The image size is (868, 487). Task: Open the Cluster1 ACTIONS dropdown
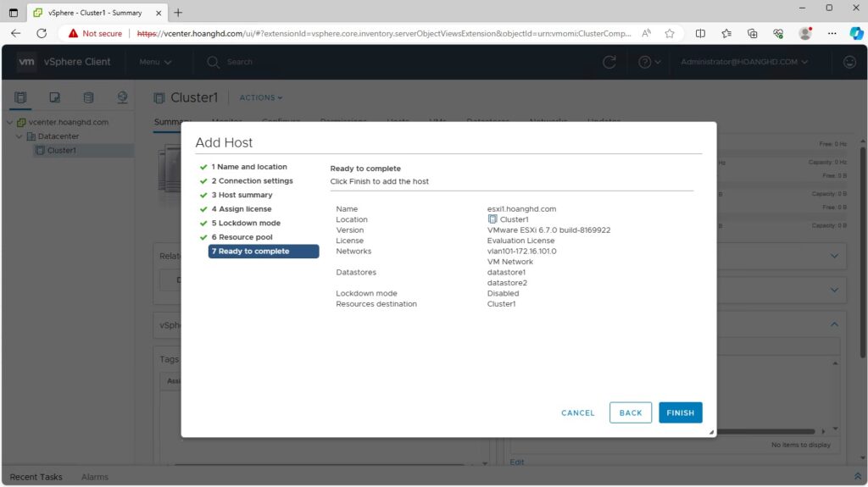(x=261, y=97)
